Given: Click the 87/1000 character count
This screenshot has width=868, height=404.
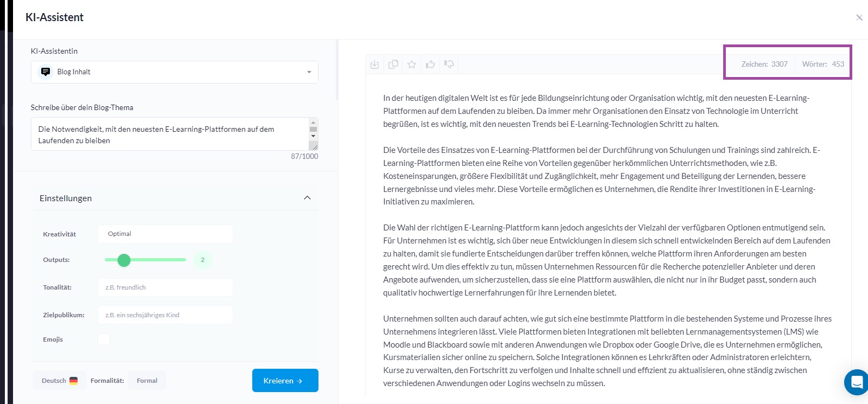Looking at the screenshot, I should click(304, 156).
